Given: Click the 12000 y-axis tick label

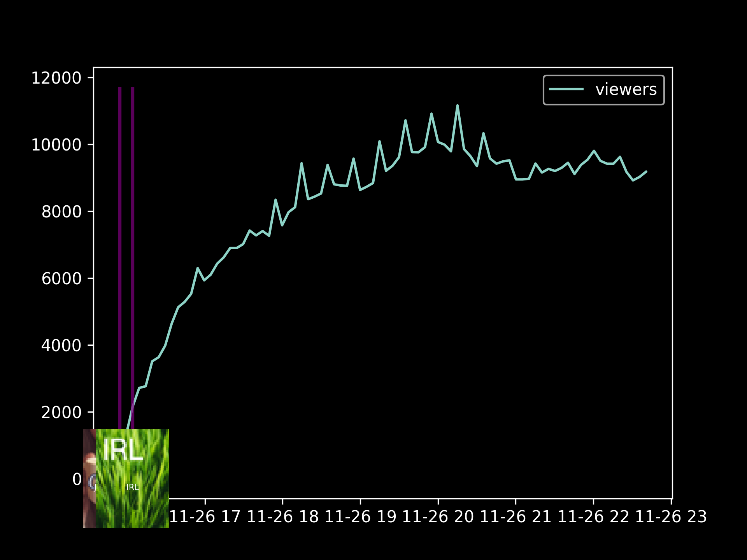Looking at the screenshot, I should pyautogui.click(x=56, y=78).
